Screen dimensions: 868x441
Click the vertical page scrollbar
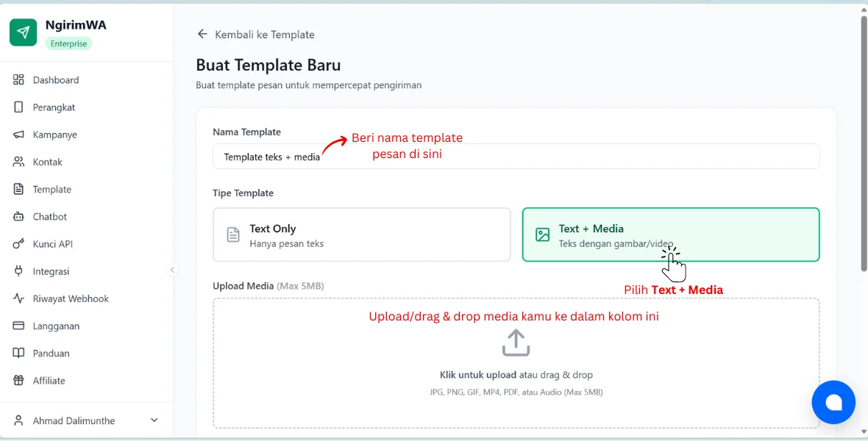pyautogui.click(x=864, y=144)
